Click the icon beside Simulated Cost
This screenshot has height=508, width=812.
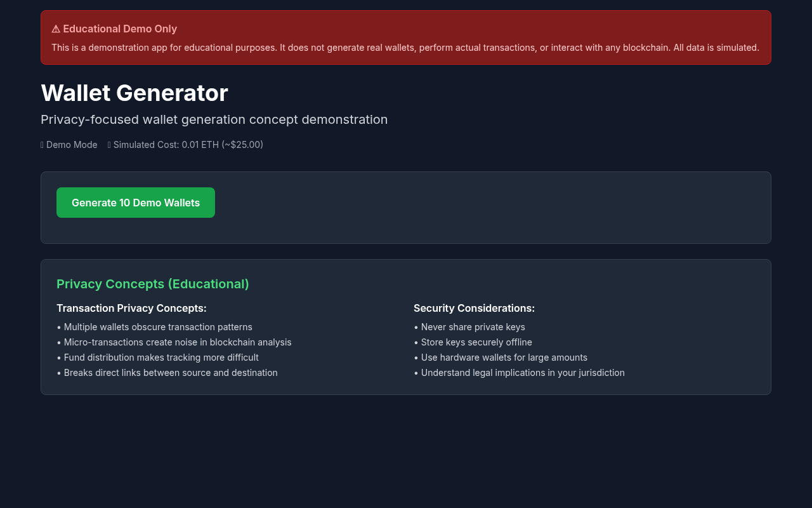(x=109, y=145)
